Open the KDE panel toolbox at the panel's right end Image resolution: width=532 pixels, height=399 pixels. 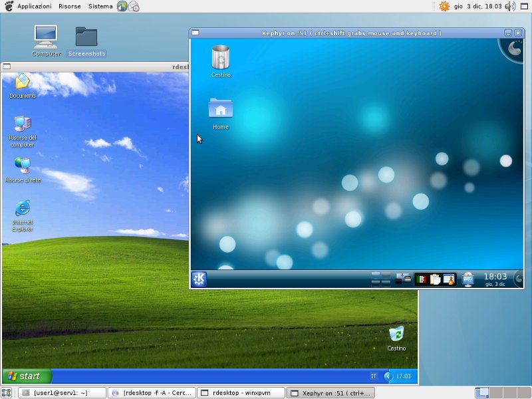(518, 279)
